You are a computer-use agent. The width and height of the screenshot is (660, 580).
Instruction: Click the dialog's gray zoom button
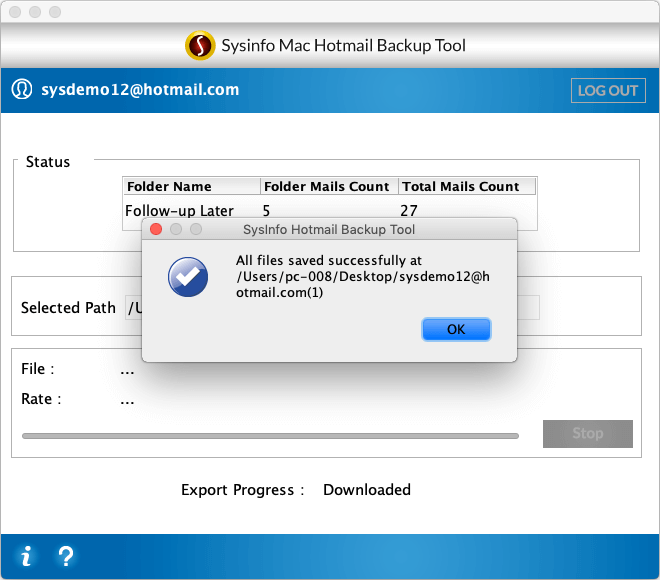tap(196, 229)
